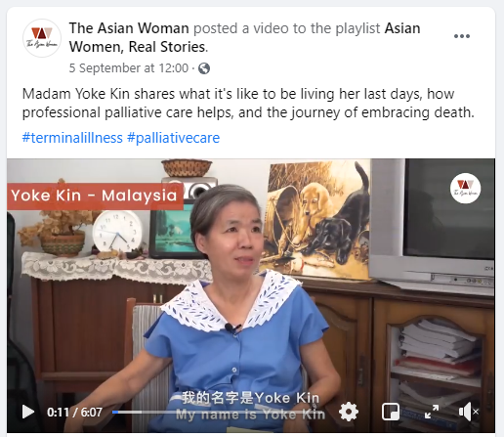Viewport: 504px width, 437px height.
Task: Click the video subtitle caption text
Action: pos(250,406)
